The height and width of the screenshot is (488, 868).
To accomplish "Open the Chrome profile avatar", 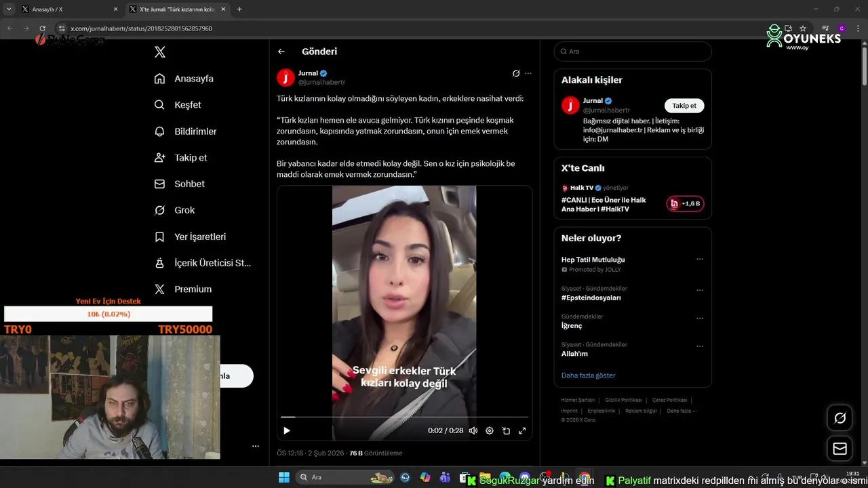I will click(x=842, y=28).
